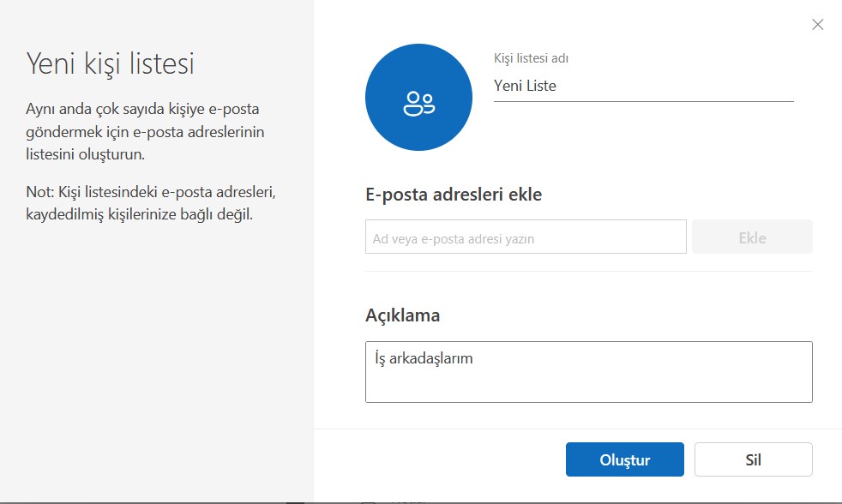
Task: Click the contact list photo circle to change it
Action: click(418, 97)
